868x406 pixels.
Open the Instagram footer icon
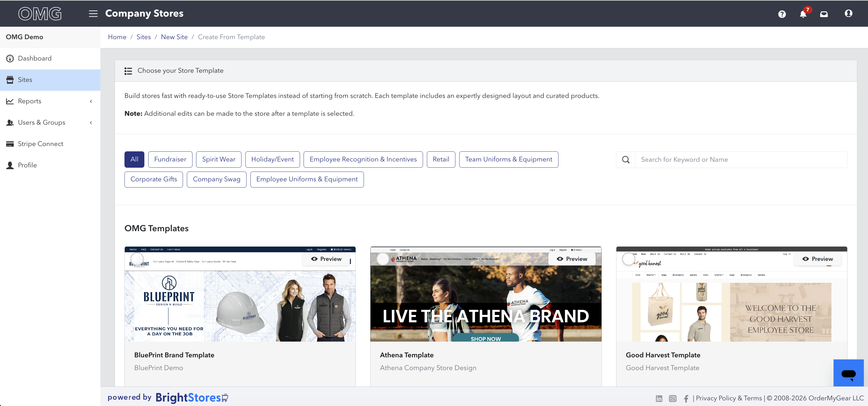[673, 399]
